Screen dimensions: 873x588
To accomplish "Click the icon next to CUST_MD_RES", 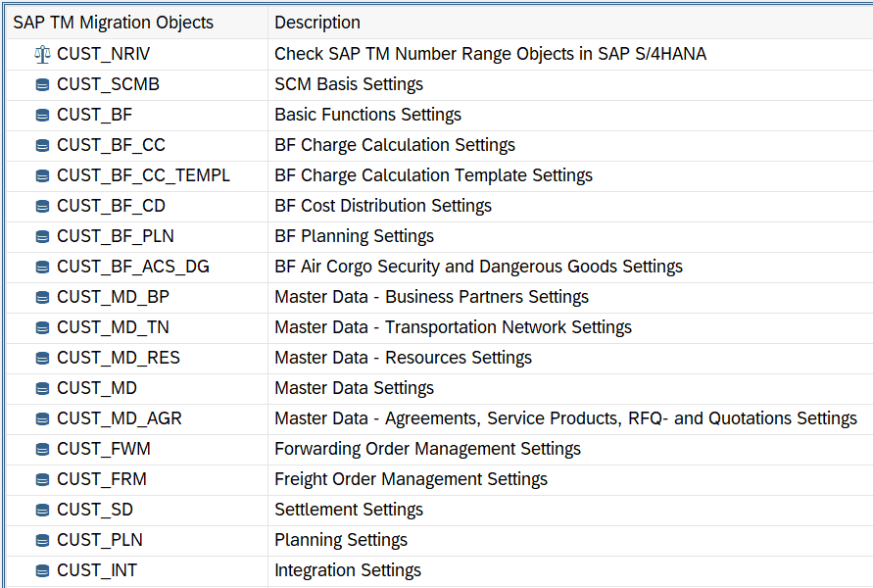I will point(42,358).
